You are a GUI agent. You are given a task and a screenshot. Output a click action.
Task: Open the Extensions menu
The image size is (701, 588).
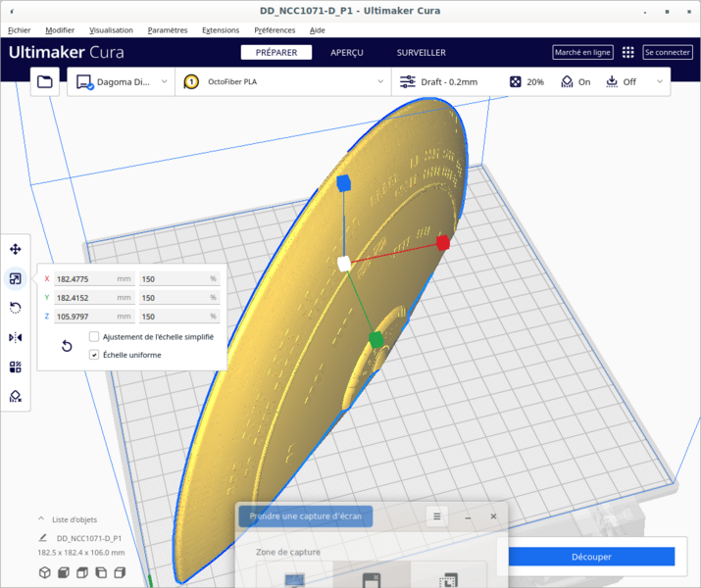pyautogui.click(x=221, y=30)
